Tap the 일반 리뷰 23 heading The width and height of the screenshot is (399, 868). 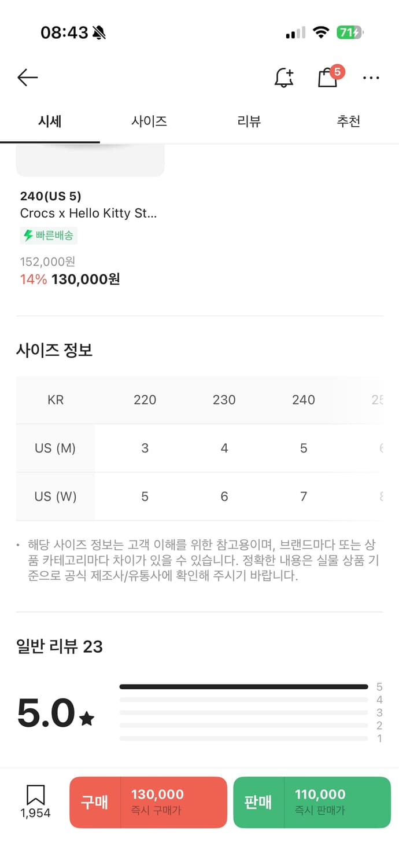[60, 646]
